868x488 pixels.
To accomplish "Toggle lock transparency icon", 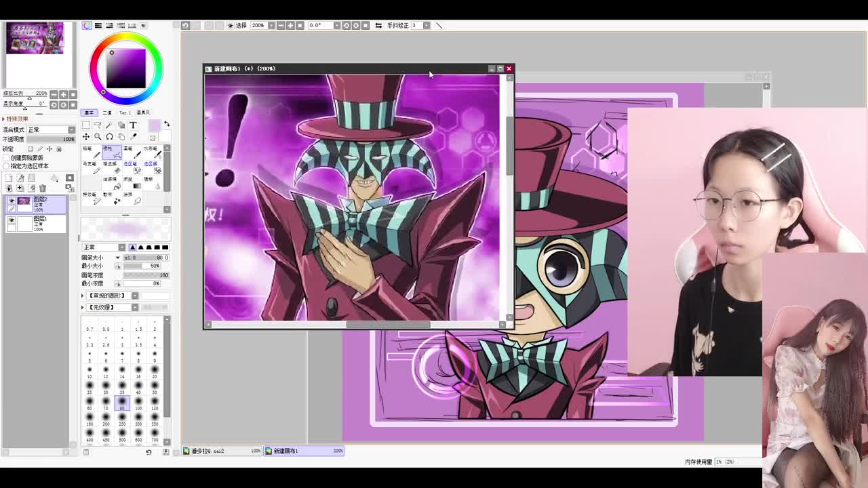I will coord(31,149).
